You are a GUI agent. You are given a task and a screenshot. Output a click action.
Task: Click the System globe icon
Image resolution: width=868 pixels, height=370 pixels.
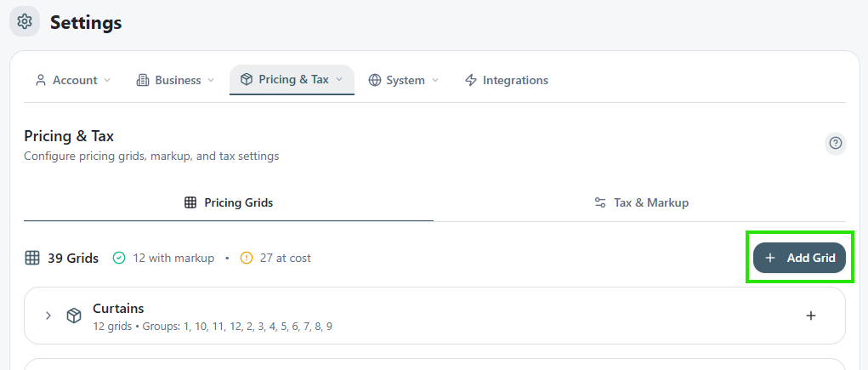375,80
